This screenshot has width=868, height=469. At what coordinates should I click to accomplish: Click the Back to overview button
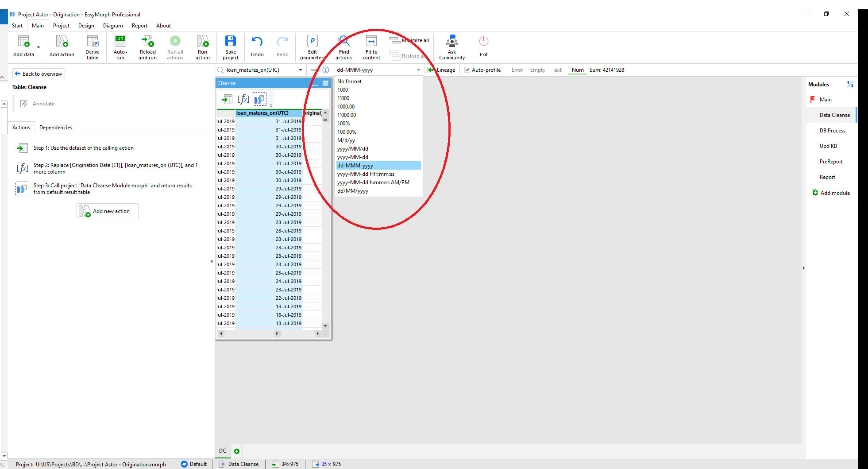click(39, 74)
